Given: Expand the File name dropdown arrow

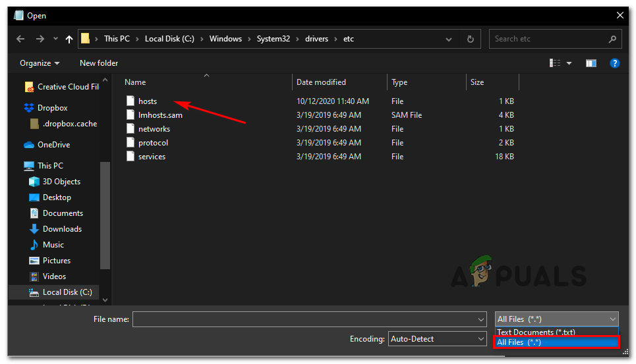Looking at the screenshot, I should (x=481, y=319).
